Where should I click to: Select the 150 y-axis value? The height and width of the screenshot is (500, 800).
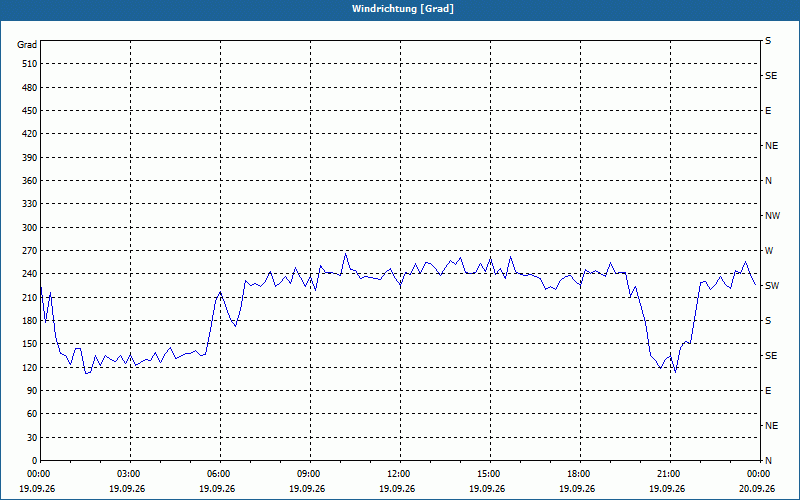click(29, 343)
